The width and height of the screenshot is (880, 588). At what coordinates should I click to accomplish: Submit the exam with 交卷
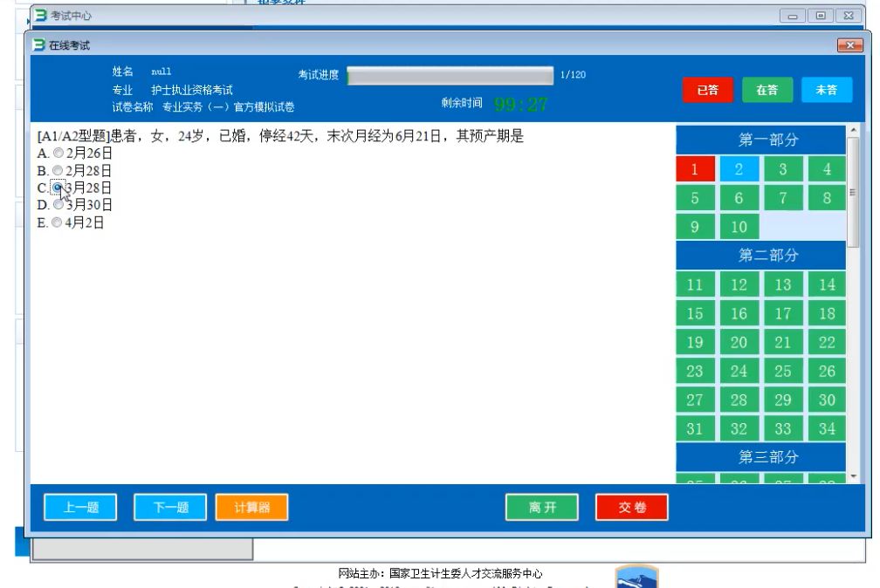(631, 507)
